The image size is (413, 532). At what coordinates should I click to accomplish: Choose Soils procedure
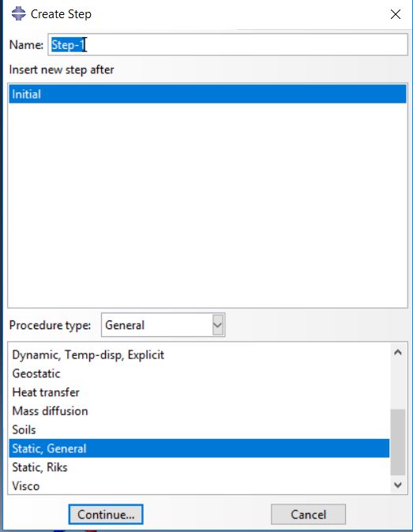click(24, 429)
